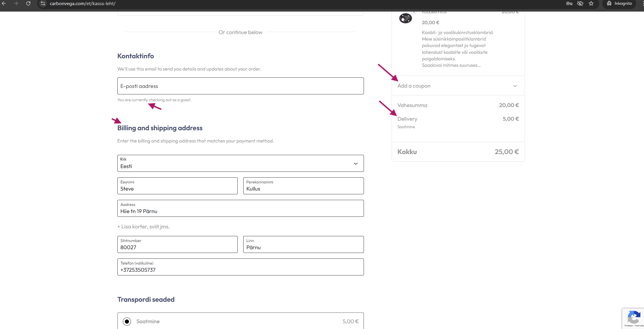Click the product thumbnail in order summary

406,18
